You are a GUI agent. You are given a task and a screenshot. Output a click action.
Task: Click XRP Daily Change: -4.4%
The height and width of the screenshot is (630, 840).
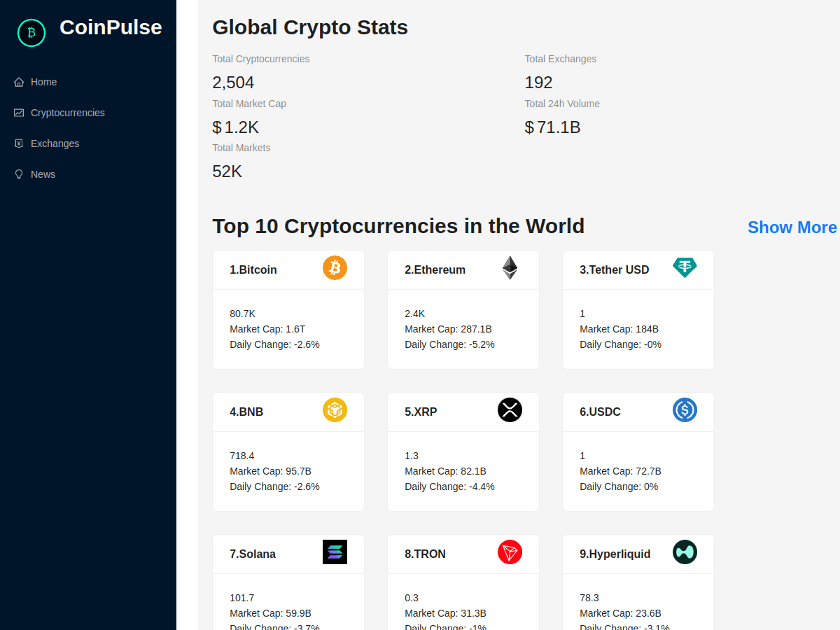pos(449,486)
